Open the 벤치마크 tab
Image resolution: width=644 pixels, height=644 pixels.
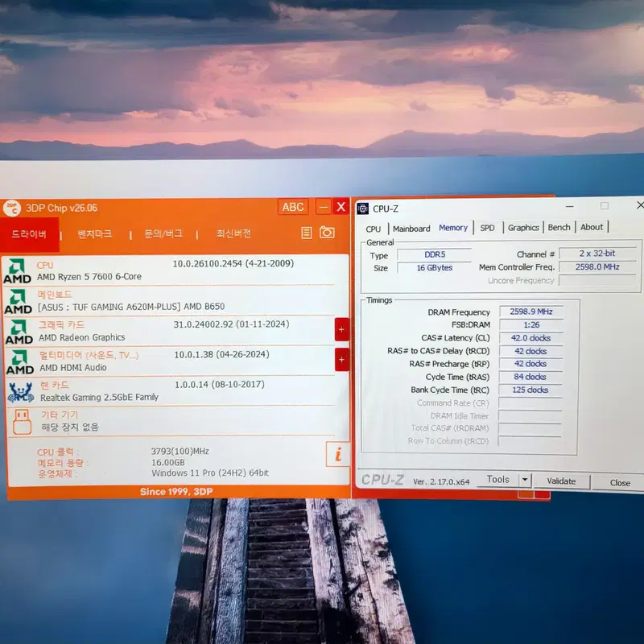[95, 233]
